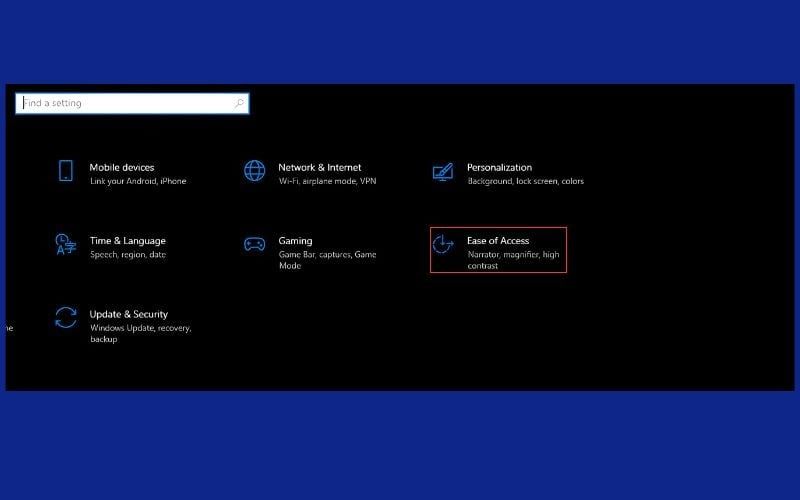Click the Gaming controller icon
Image resolution: width=800 pixels, height=500 pixels.
(255, 244)
